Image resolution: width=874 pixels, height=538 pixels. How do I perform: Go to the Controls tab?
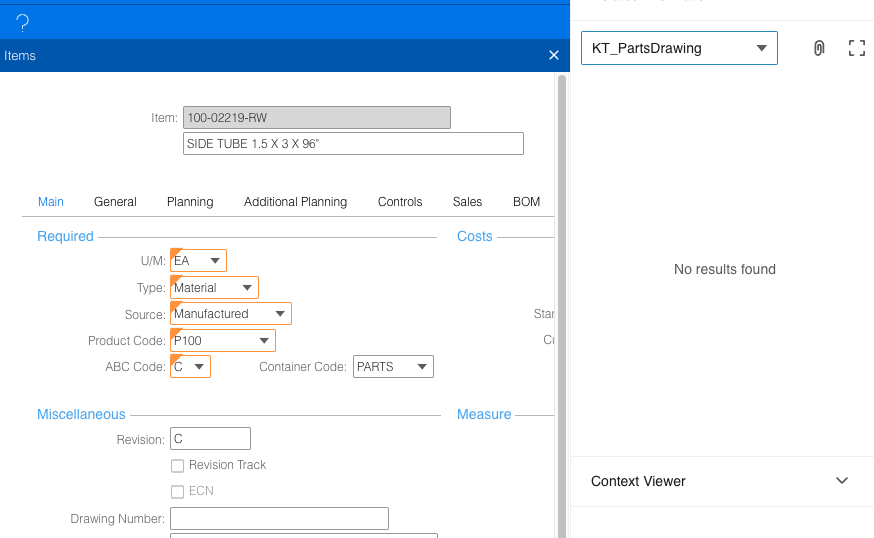click(x=400, y=202)
